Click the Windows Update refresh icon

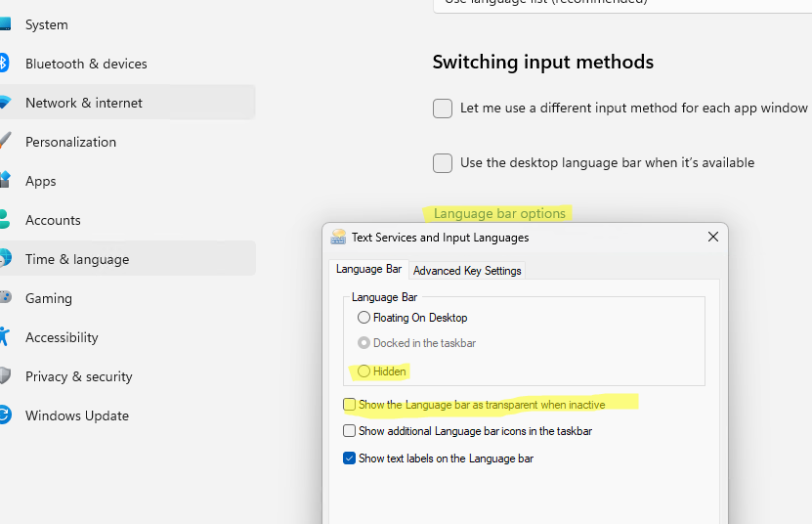[x=5, y=415]
